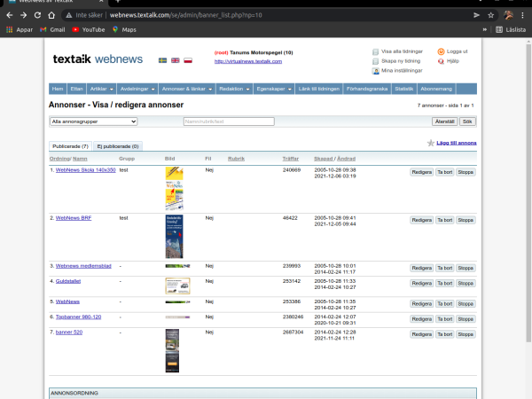Click Guldstallet ad thumbnail
532x399 pixels.
point(177,286)
